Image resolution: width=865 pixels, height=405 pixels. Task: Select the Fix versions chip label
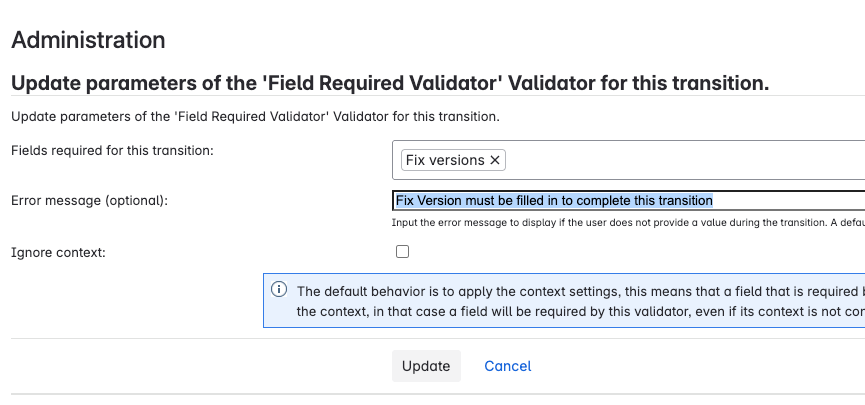445,161
